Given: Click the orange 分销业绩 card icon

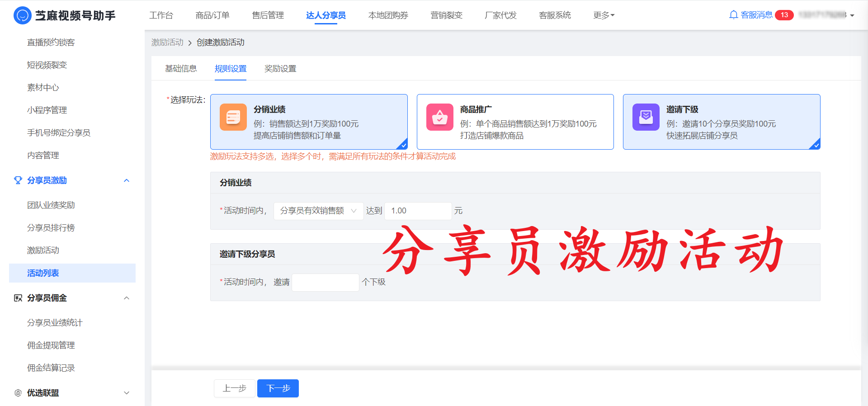Looking at the screenshot, I should point(233,117).
